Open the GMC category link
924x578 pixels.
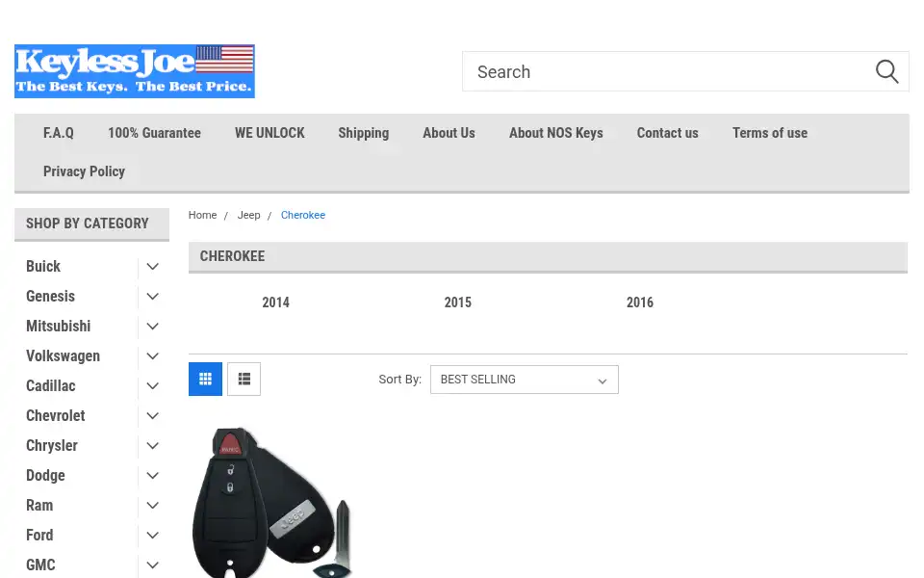pyautogui.click(x=40, y=565)
